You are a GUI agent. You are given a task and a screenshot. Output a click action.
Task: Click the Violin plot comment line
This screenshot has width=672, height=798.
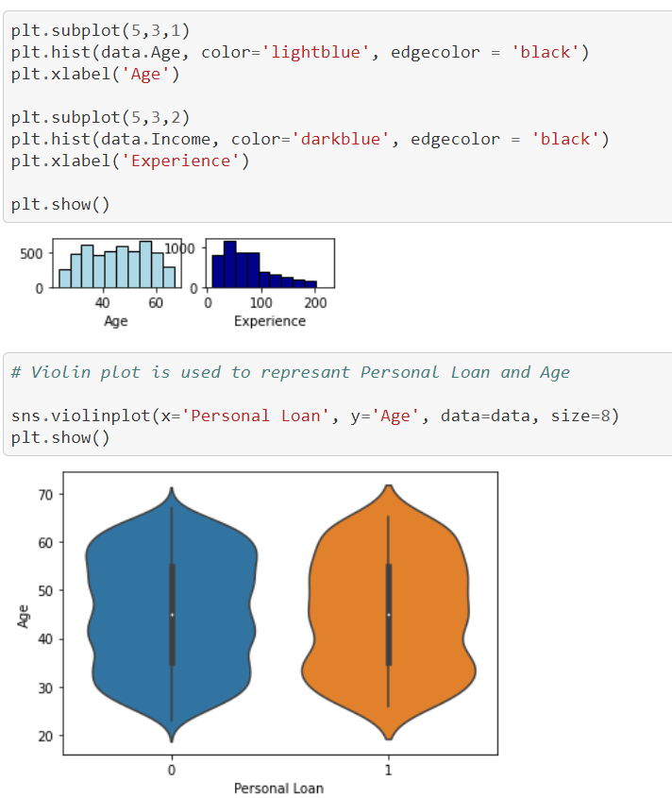click(291, 372)
